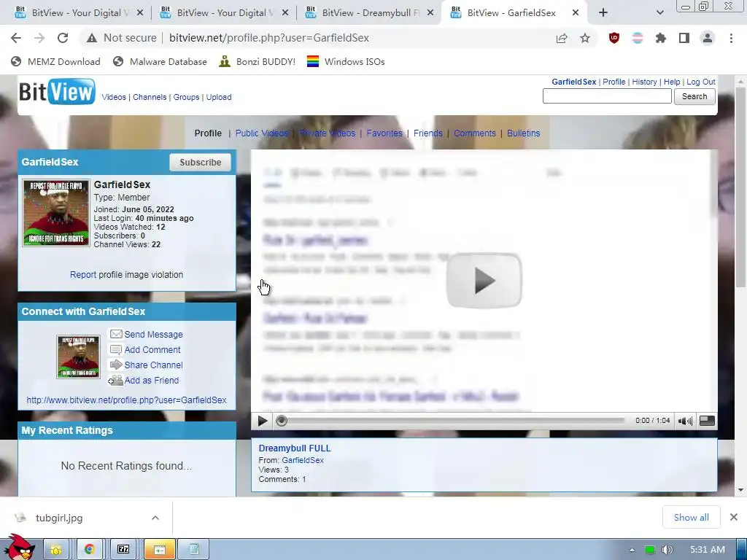
Task: Open the Comments profile tab
Action: click(x=474, y=133)
